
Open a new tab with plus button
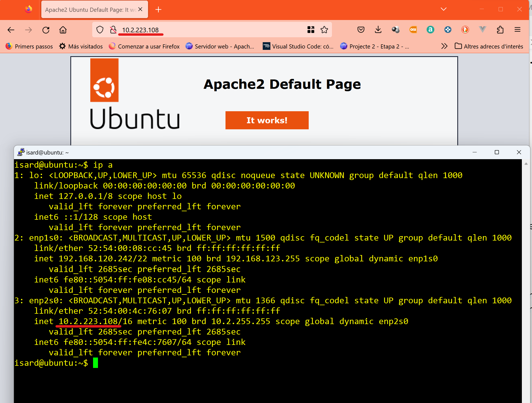[x=158, y=10]
